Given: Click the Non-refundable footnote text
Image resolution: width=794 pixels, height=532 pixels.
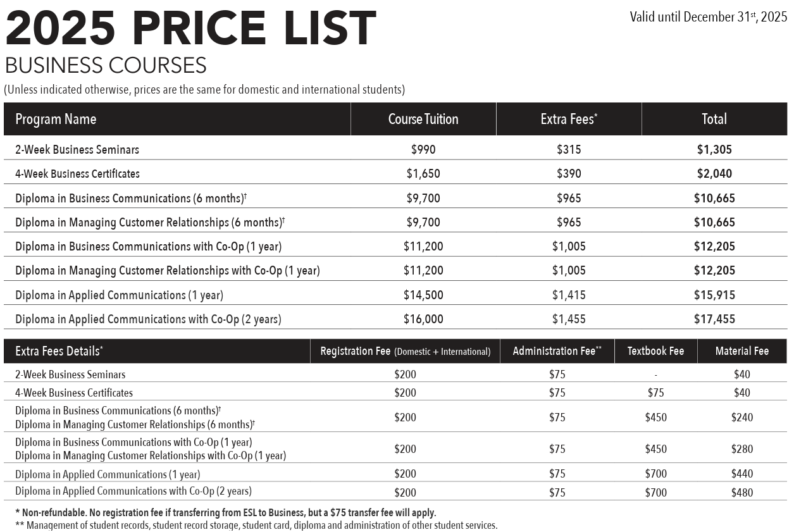Looking at the screenshot, I should (225, 512).
